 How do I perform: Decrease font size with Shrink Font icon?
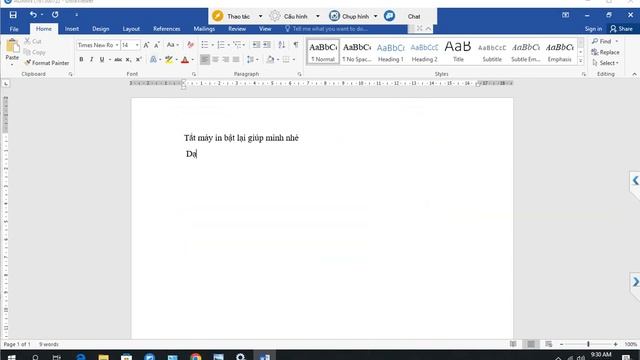point(157,45)
